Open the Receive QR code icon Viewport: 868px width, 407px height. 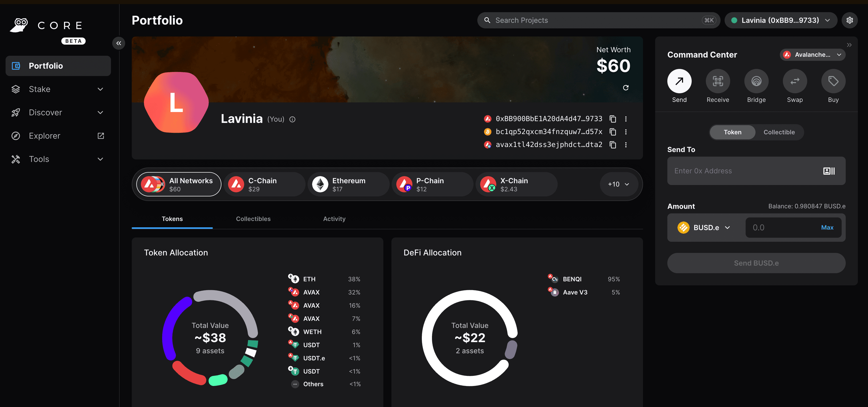(x=718, y=81)
